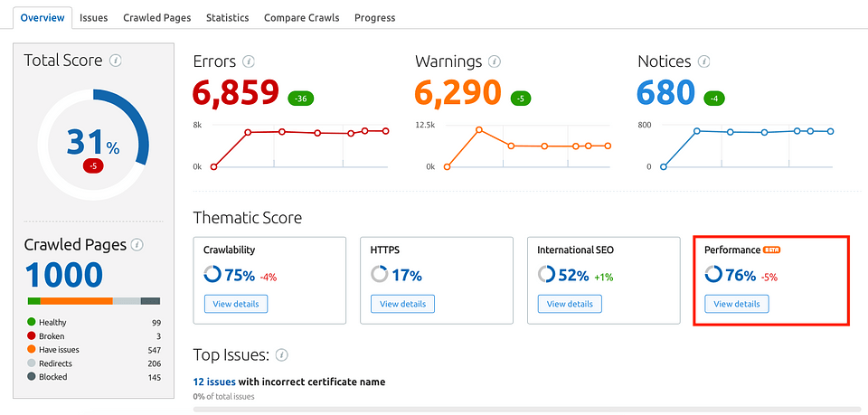Click the +1% change on International SEO
The height and width of the screenshot is (415, 868).
point(604,278)
